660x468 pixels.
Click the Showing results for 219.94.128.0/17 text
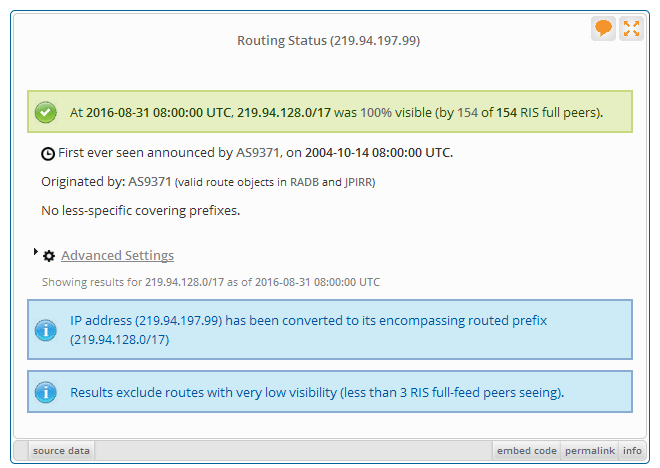[x=210, y=282]
